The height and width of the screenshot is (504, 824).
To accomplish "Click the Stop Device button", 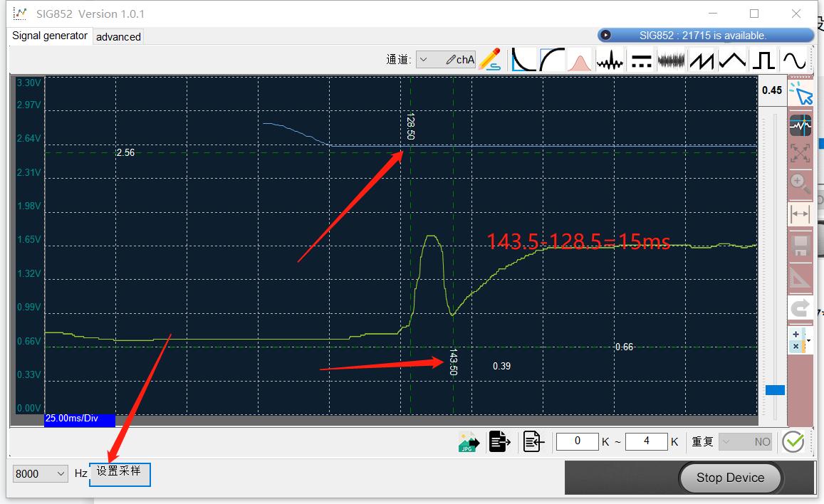I will click(730, 478).
